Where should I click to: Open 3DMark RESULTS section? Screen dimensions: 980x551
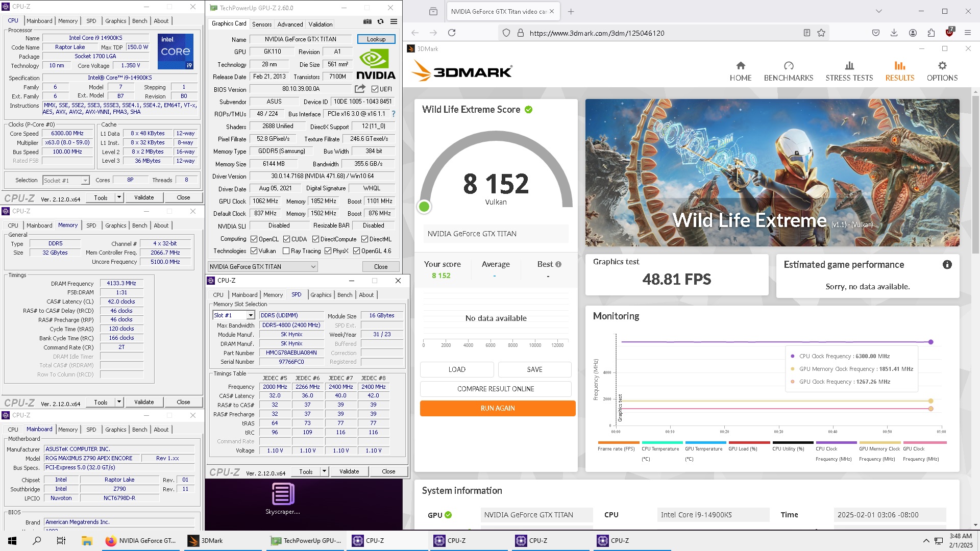[900, 71]
